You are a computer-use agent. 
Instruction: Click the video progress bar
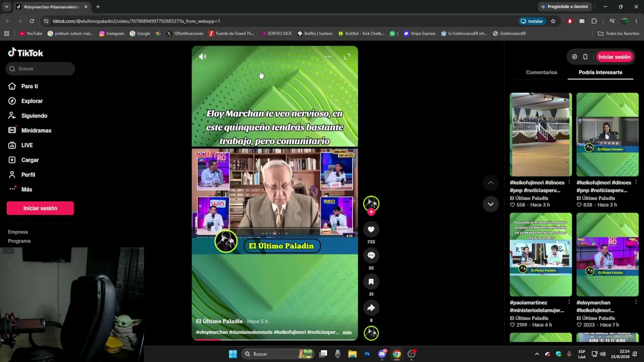[275, 339]
